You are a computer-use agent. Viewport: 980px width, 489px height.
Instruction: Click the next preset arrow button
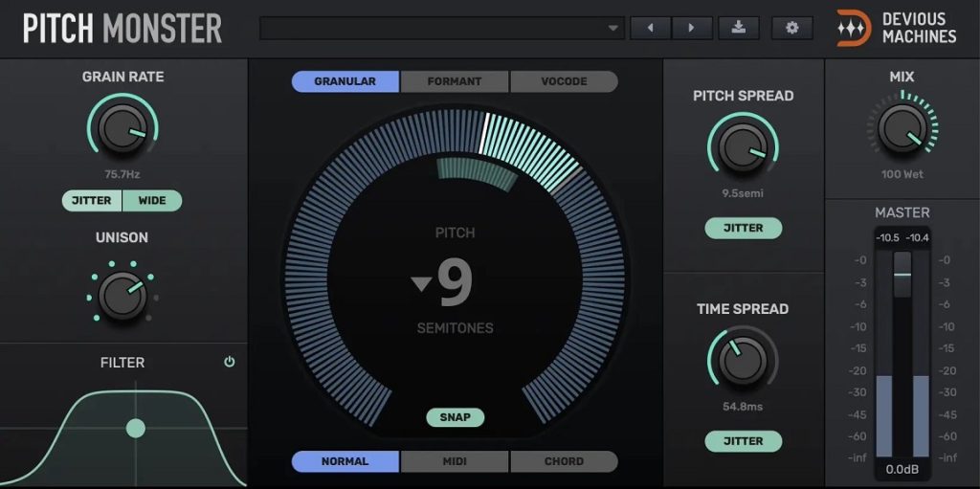click(692, 28)
